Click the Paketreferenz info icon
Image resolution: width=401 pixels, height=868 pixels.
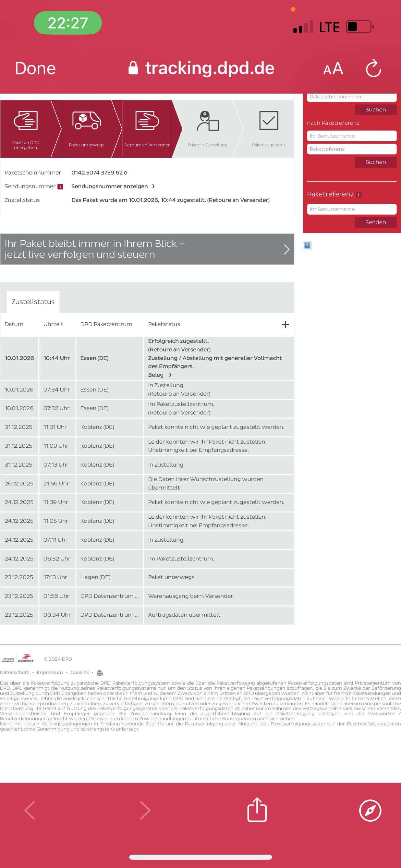click(x=359, y=195)
